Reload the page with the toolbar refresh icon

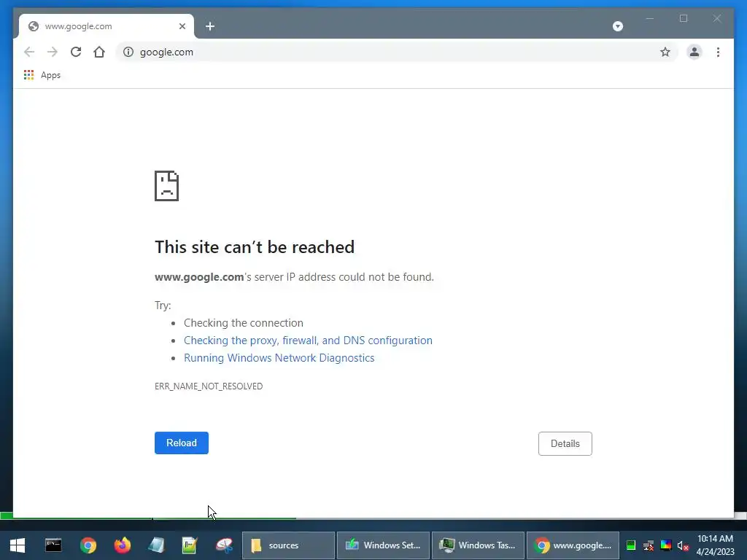point(76,52)
